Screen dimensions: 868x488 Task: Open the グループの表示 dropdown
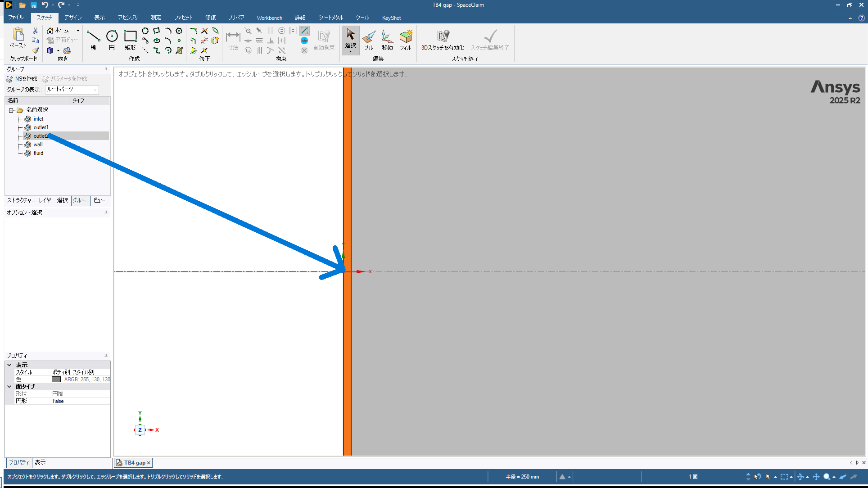pos(95,90)
